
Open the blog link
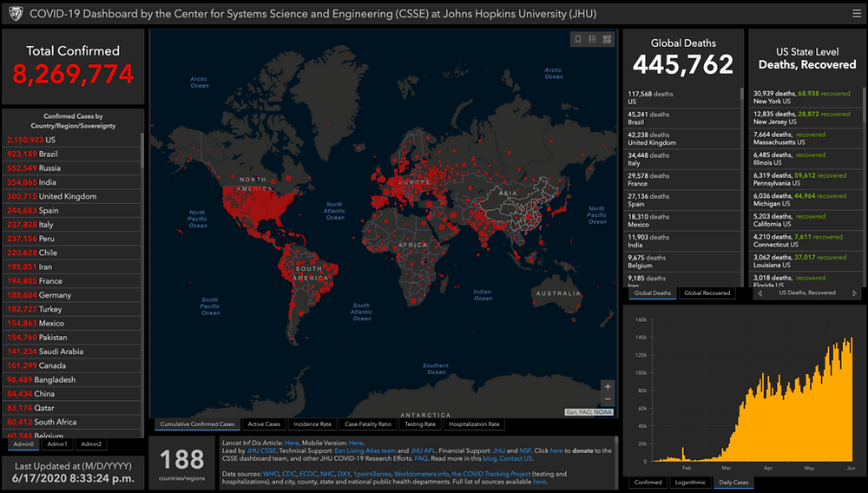pos(490,458)
